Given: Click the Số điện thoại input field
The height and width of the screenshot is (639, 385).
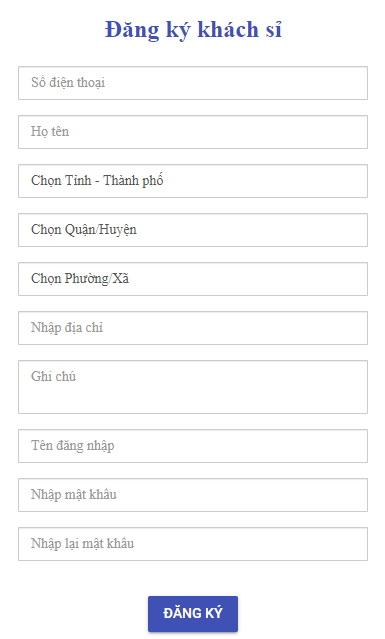Looking at the screenshot, I should (x=193, y=83).
